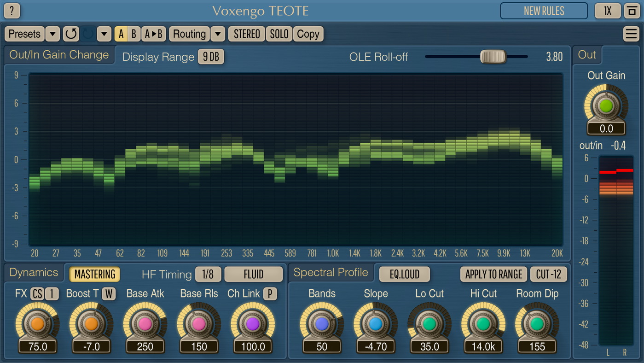The width and height of the screenshot is (644, 363).
Task: Select the Spectral Profile tab
Action: pos(331,272)
